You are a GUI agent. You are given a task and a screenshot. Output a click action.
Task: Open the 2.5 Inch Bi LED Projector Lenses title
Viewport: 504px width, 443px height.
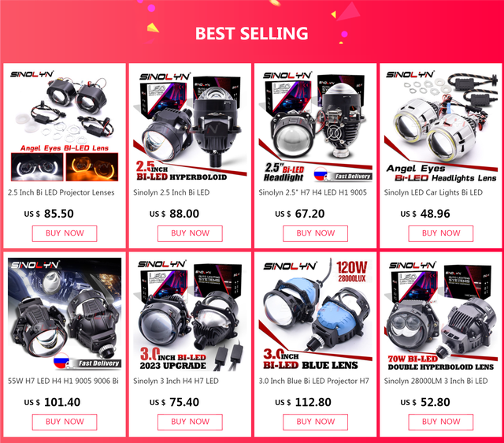[61, 192]
